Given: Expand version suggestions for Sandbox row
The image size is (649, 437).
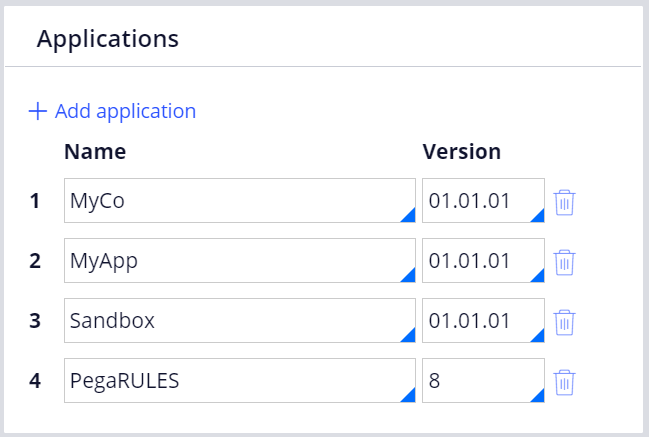Looking at the screenshot, I should [538, 336].
